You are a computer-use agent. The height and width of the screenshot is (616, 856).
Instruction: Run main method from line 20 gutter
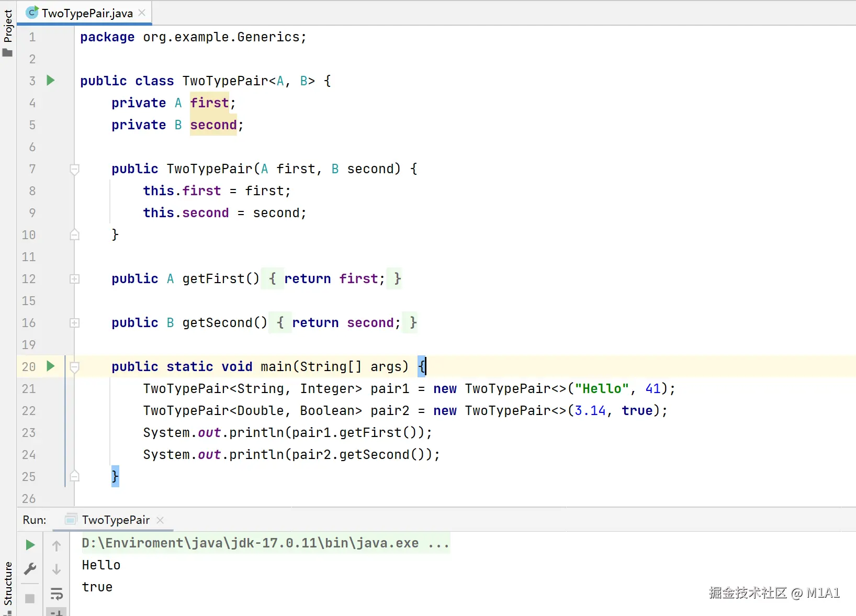(50, 366)
